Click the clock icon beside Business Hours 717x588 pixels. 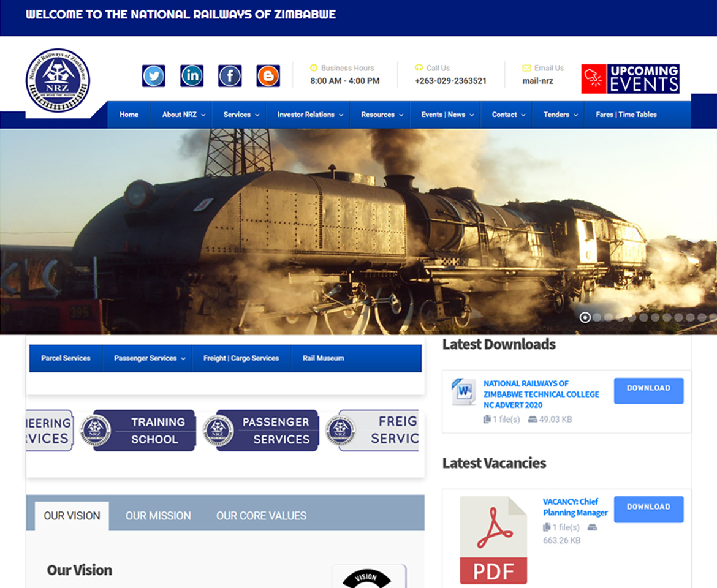[314, 68]
